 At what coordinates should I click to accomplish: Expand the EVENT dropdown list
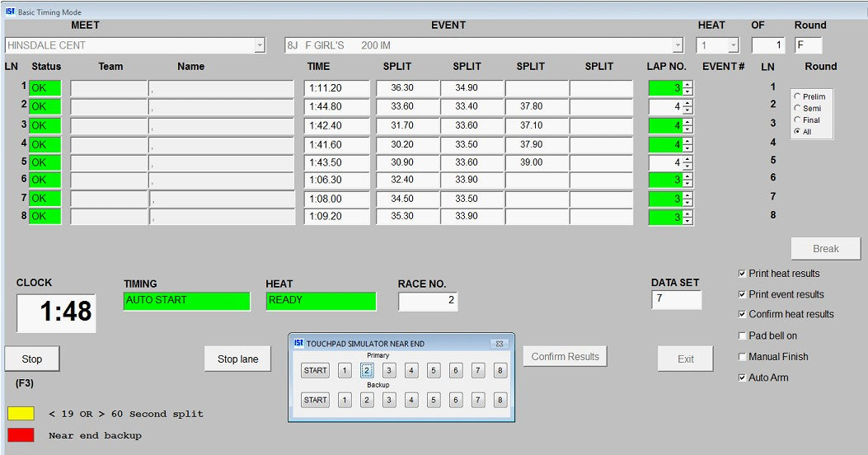678,46
